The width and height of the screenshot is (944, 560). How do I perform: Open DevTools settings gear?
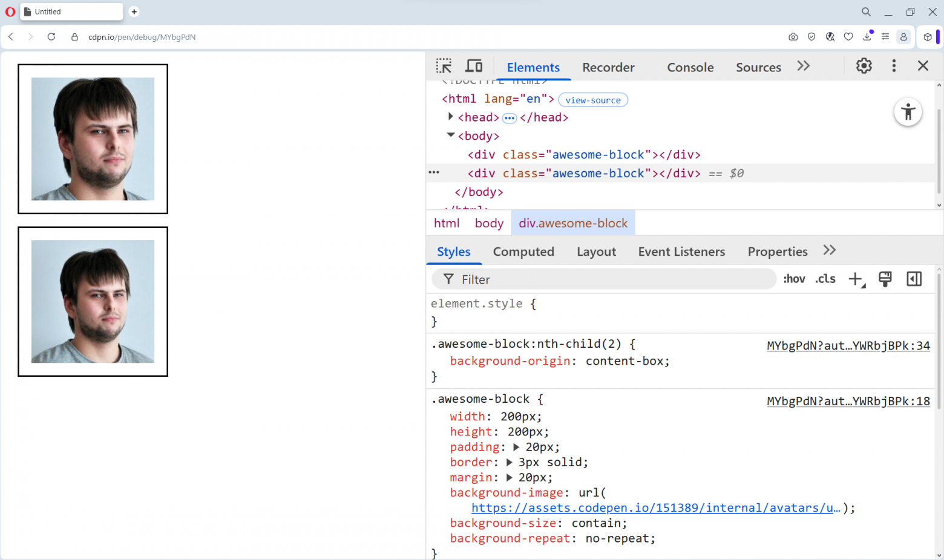864,66
